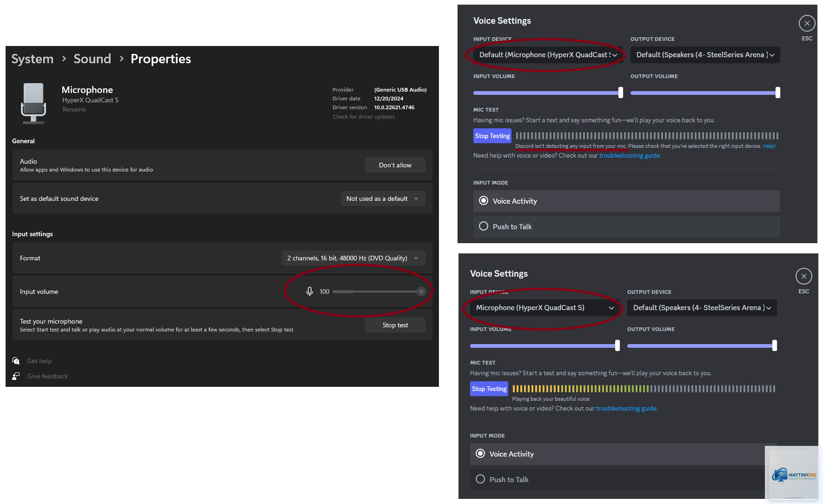Open the Help! link after the mic error
This screenshot has width=823, height=504.
coord(770,146)
